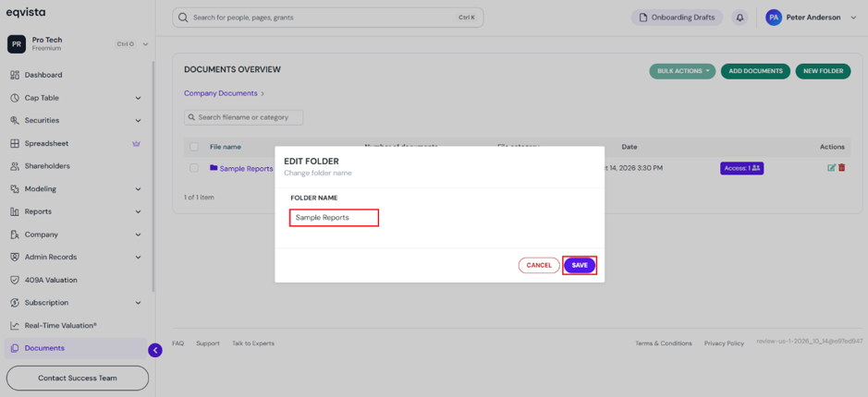
Task: Click the search magnifier icon in top bar
Action: (x=184, y=18)
